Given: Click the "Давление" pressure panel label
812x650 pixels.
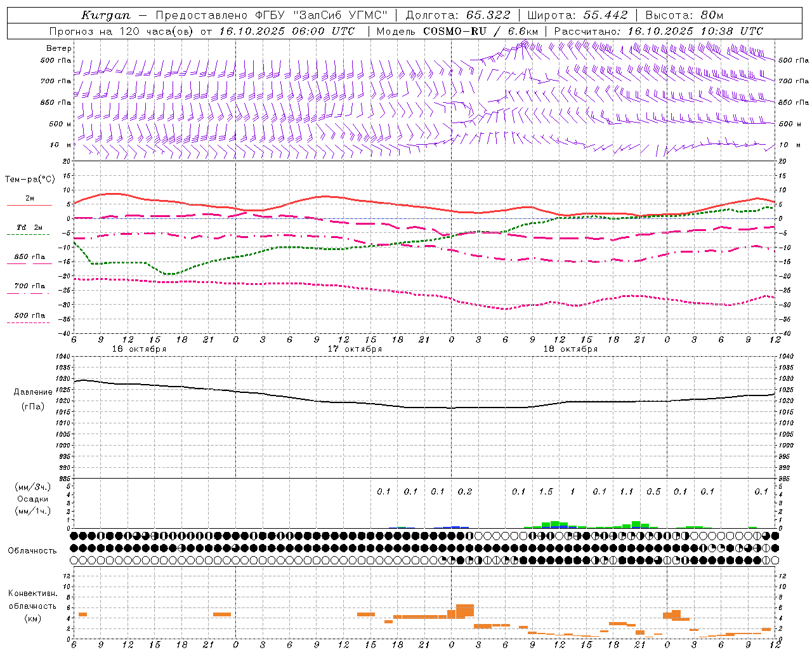Looking at the screenshot, I should click(x=34, y=392).
